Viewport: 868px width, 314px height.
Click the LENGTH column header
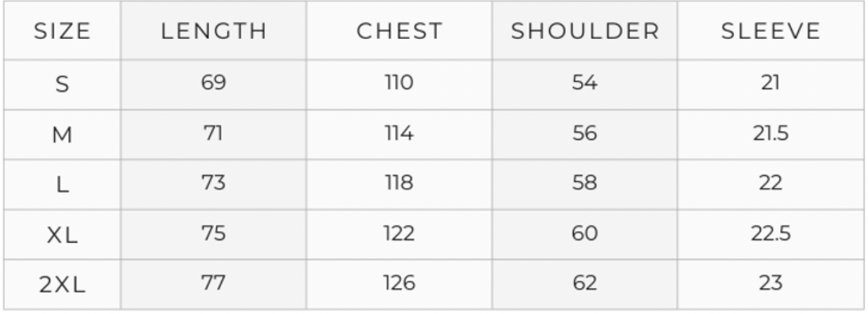point(214,32)
